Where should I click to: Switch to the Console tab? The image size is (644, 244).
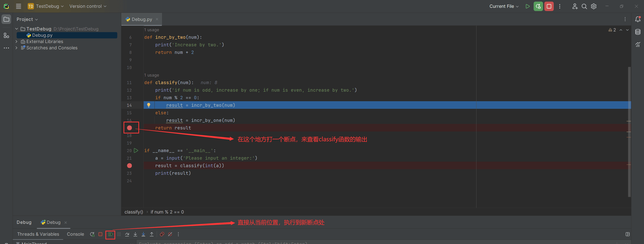click(75, 234)
